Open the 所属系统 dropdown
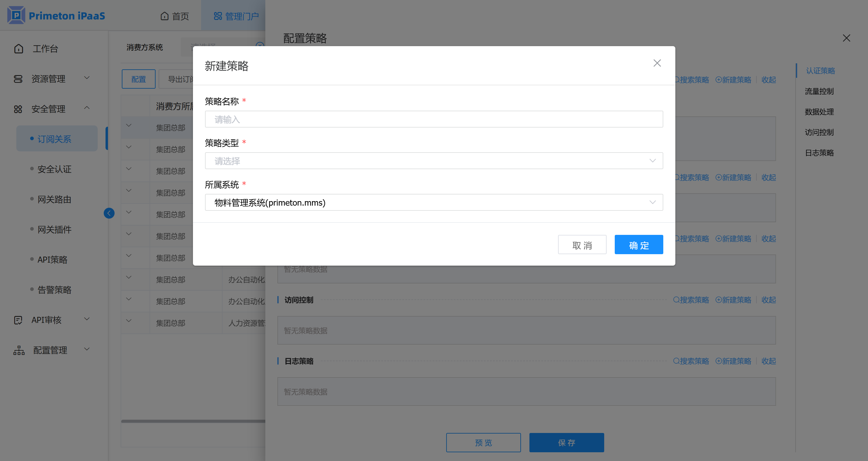Viewport: 868px width, 461px height. coord(434,203)
